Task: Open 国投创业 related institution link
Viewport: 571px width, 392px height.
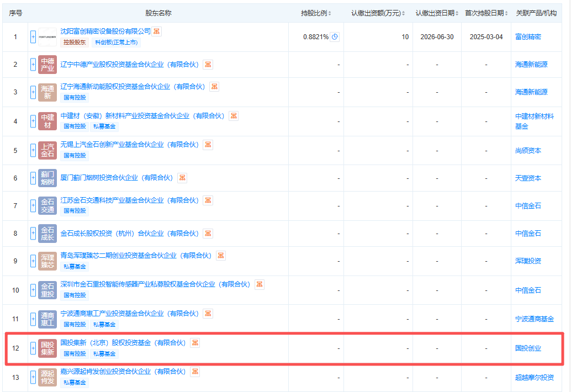Action: [x=528, y=348]
